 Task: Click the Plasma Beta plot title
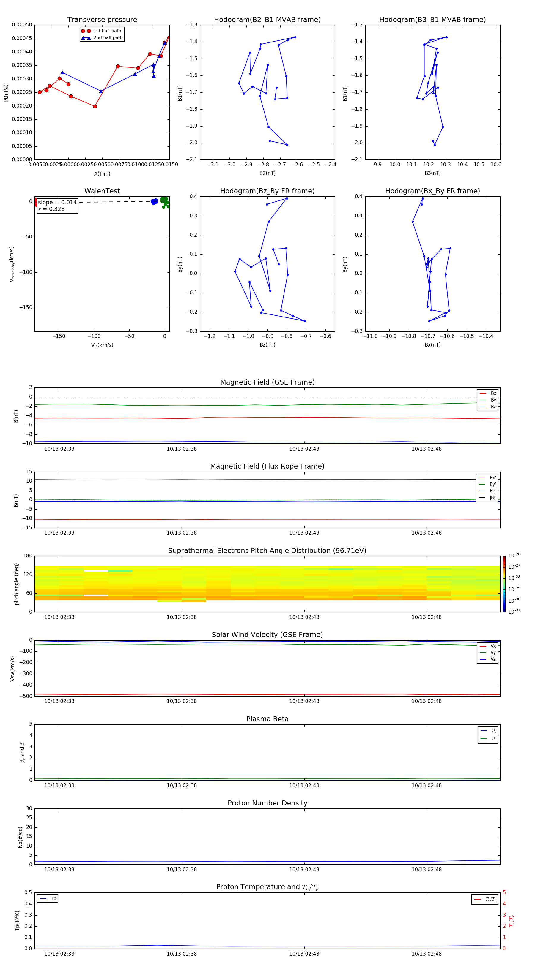(x=267, y=719)
